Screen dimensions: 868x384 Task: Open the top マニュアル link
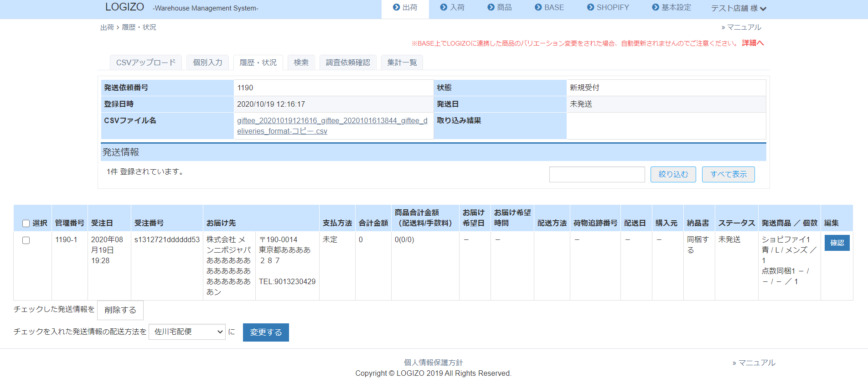click(x=741, y=27)
